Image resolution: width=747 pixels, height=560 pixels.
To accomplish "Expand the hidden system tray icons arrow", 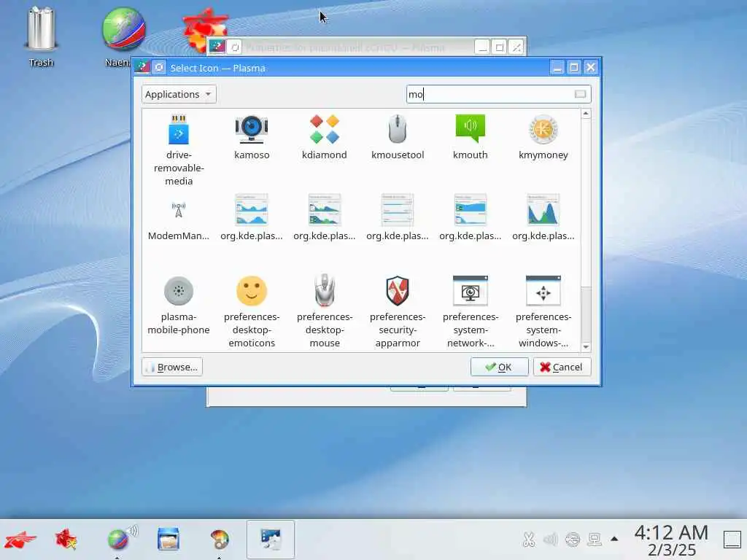I will 614,540.
